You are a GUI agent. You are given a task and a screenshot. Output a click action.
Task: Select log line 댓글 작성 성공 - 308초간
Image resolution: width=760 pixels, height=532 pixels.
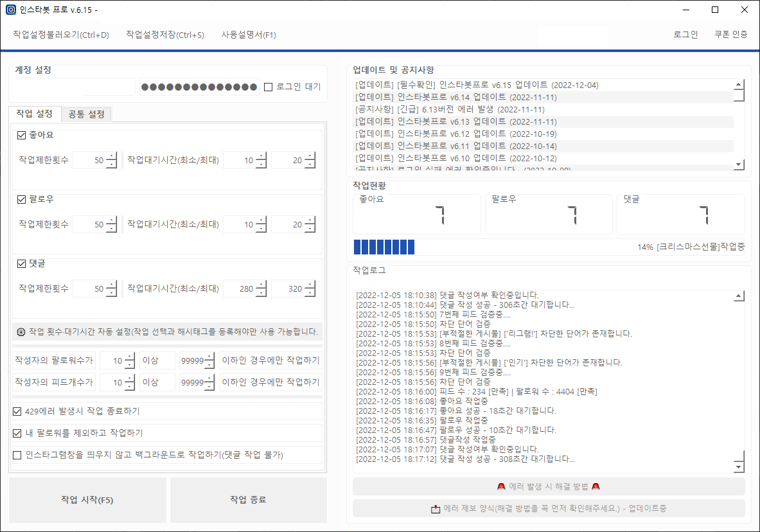[x=465, y=459]
